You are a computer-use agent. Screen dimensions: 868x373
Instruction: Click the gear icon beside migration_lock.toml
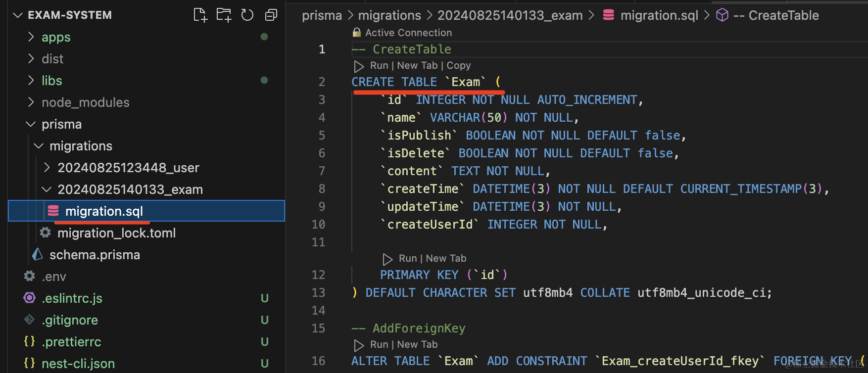click(46, 233)
